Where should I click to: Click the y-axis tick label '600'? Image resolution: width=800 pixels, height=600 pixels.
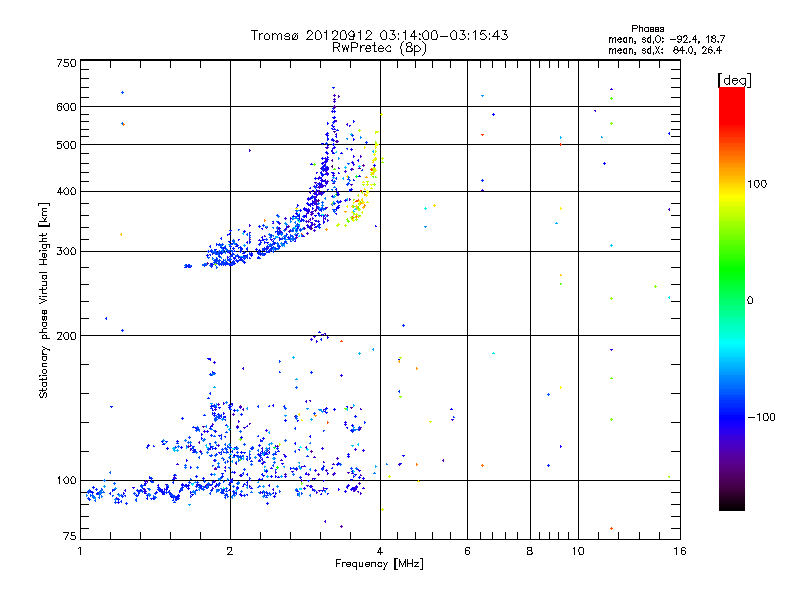[66, 107]
